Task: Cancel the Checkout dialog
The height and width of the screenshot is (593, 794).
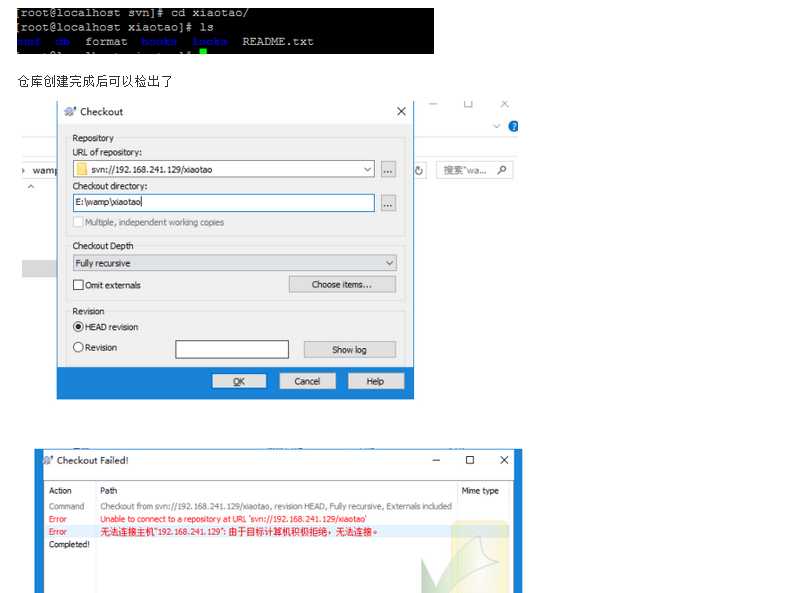Action: click(x=307, y=381)
